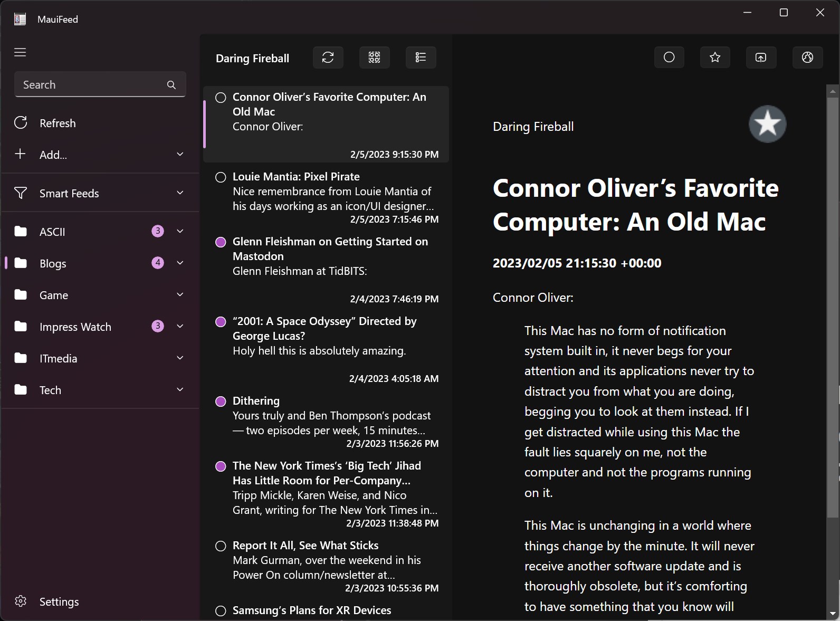Toggle read marker for Louie Mantia: Pixel Pirate
The width and height of the screenshot is (840, 621).
tap(221, 177)
